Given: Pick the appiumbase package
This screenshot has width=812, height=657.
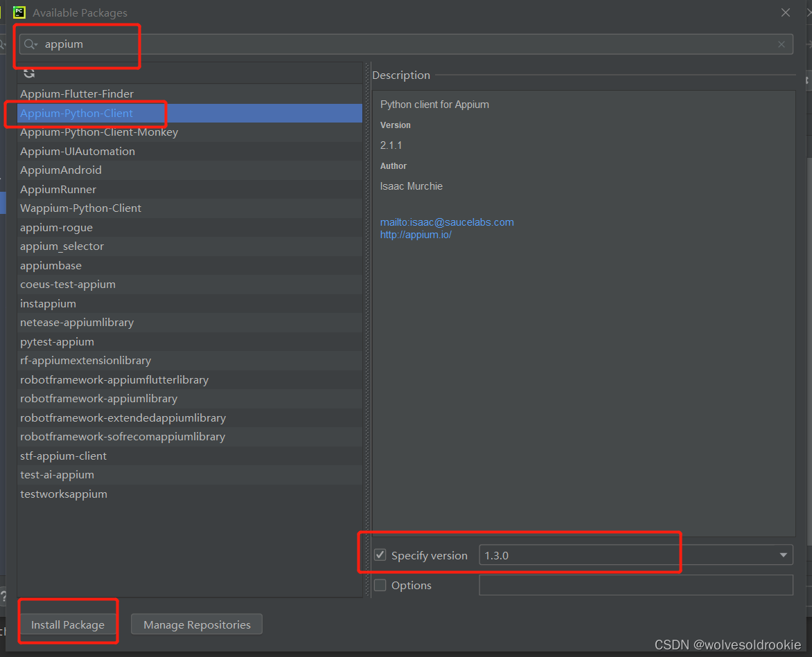Looking at the screenshot, I should point(190,265).
